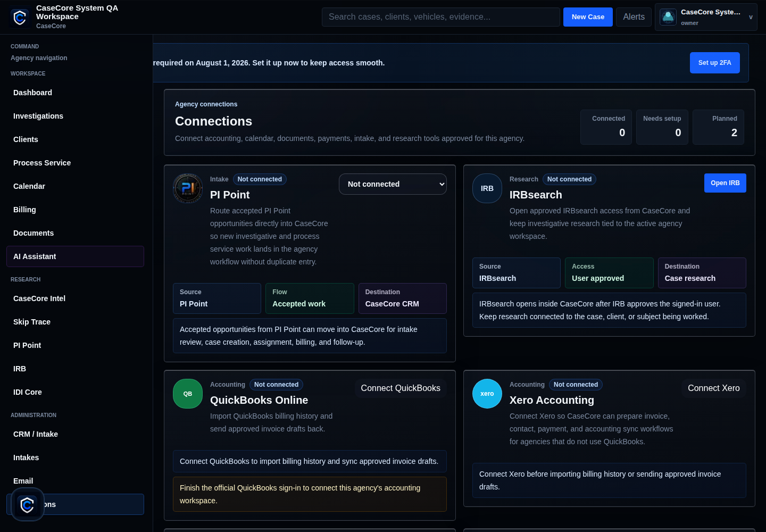Open Email in sidebar
Screen dimensions: 766x532
(75, 481)
